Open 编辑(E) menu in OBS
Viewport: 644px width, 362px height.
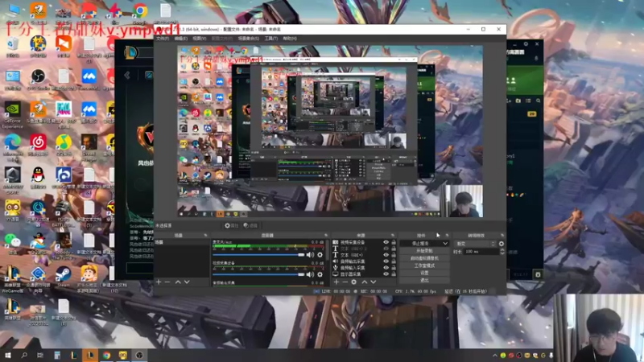[x=180, y=39]
